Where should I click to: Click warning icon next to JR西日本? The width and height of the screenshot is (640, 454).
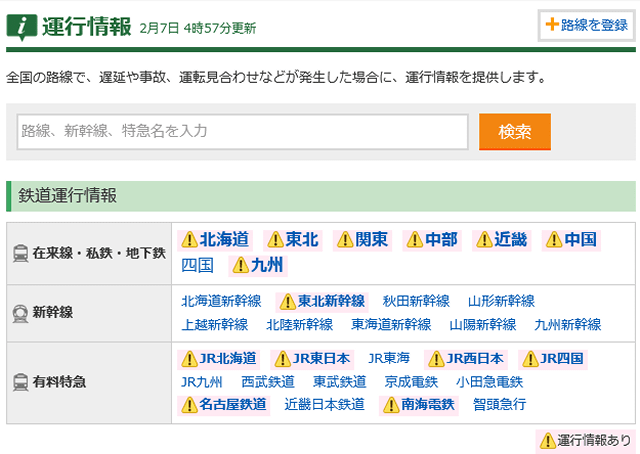point(436,359)
